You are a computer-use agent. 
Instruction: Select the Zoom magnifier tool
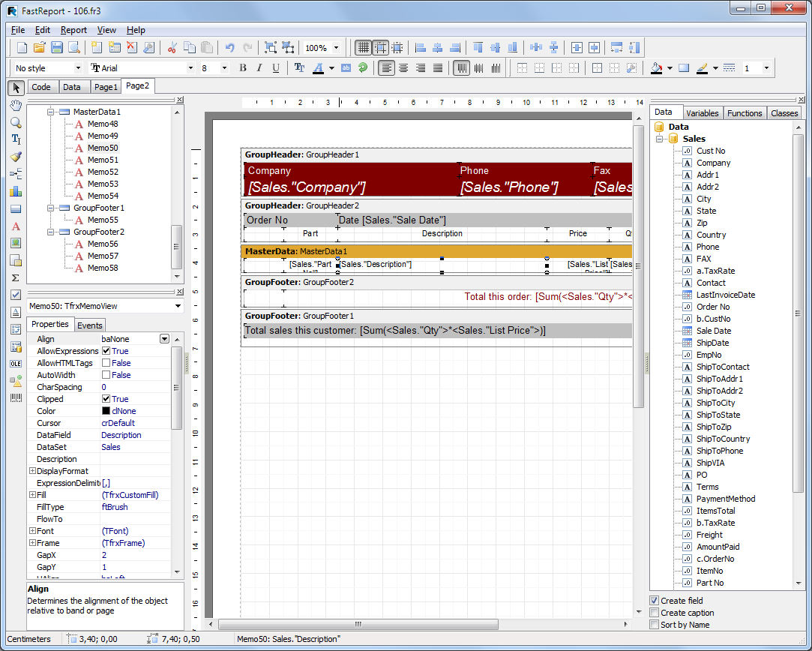pos(16,123)
